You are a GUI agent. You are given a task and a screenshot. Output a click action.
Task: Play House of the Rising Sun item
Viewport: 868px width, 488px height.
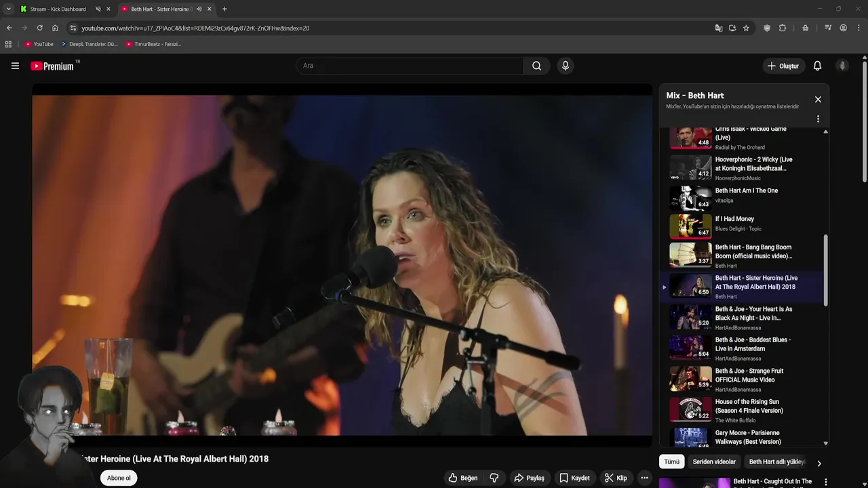[x=743, y=409]
